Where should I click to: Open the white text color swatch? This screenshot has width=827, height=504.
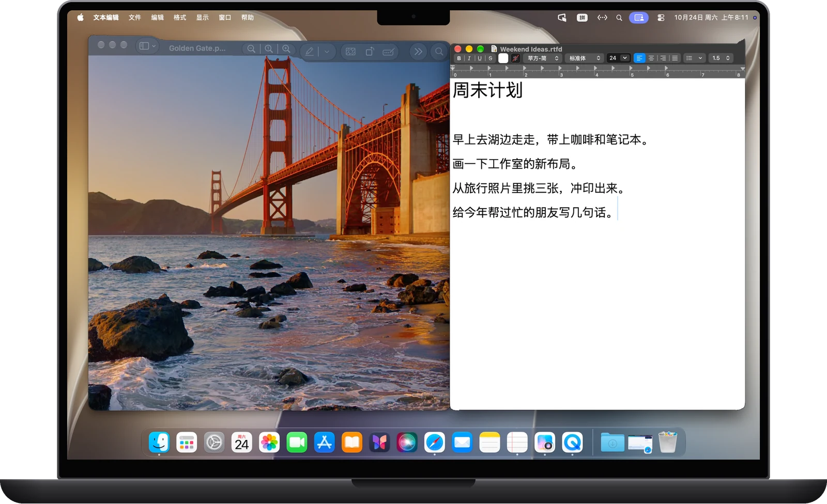[503, 58]
